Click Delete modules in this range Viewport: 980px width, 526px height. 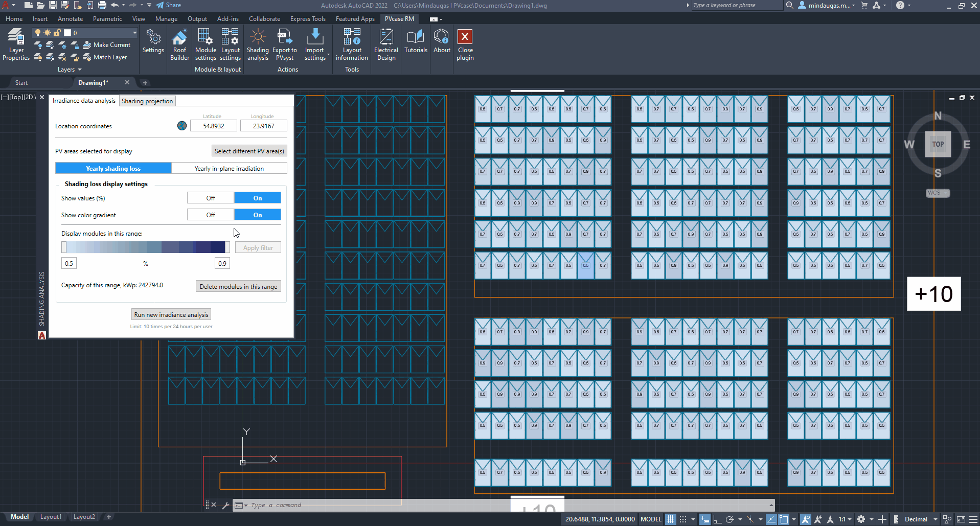click(x=238, y=286)
